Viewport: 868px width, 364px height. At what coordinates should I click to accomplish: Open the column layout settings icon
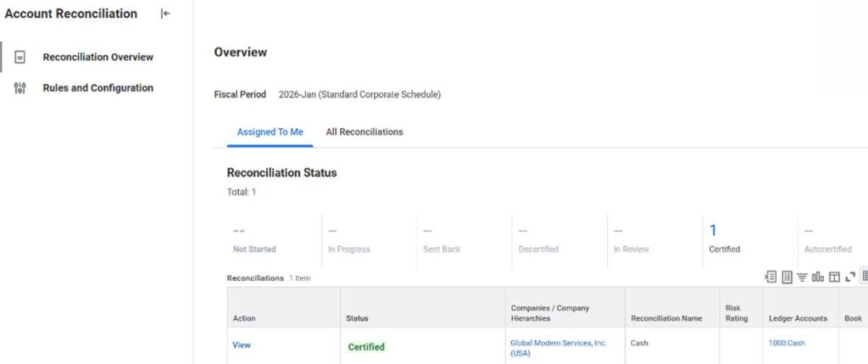(834, 277)
